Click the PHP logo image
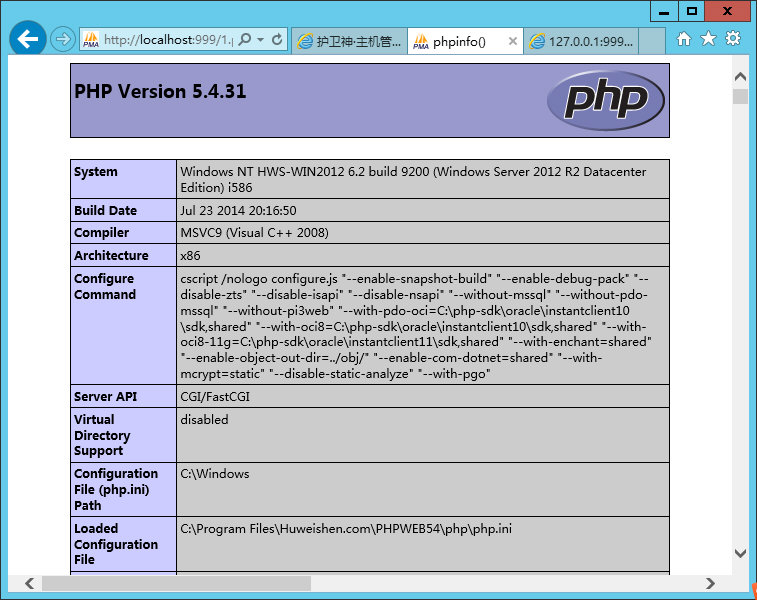This screenshot has width=757, height=600. click(x=605, y=100)
